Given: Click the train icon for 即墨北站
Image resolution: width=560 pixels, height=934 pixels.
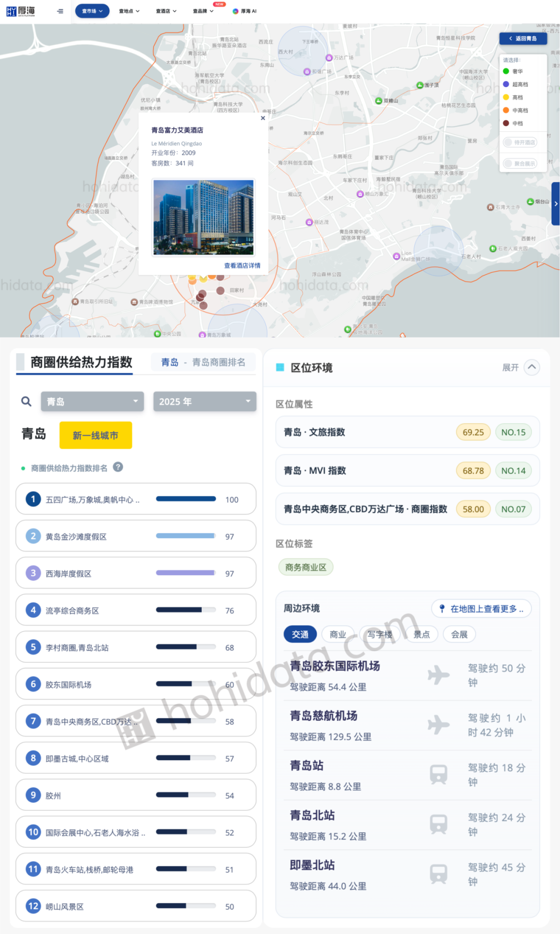Looking at the screenshot, I should 439,874.
